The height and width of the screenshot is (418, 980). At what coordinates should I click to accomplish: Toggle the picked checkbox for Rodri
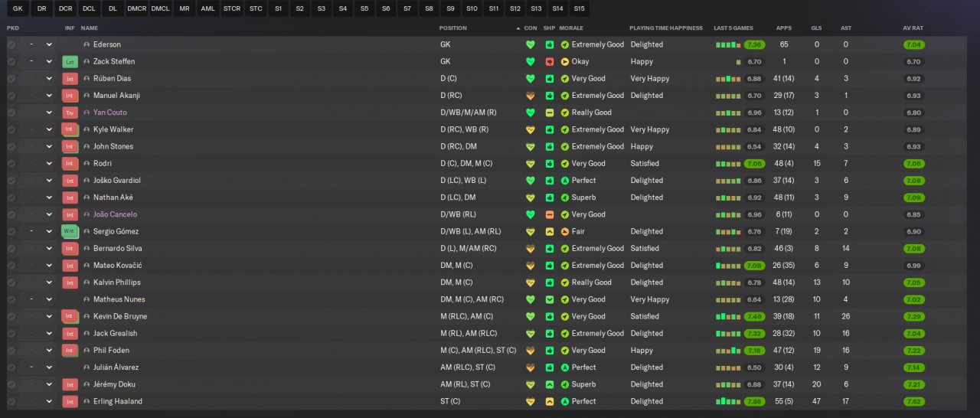point(11,163)
